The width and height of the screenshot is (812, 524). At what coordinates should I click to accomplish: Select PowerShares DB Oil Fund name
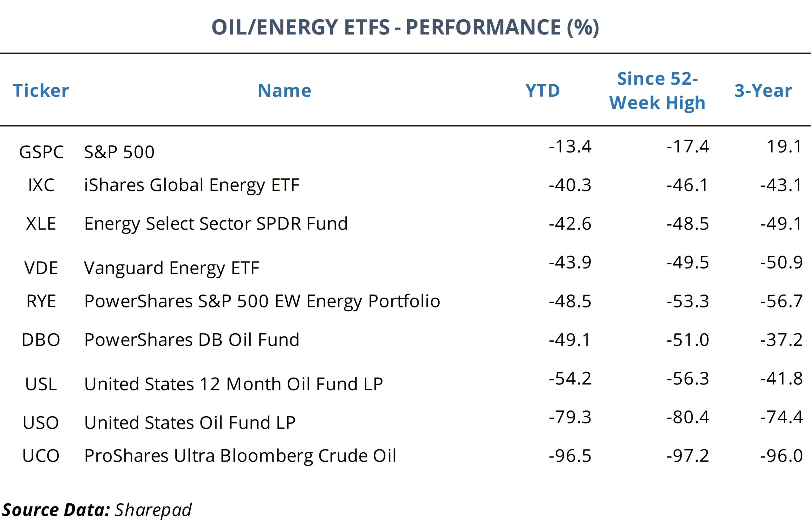coord(192,340)
